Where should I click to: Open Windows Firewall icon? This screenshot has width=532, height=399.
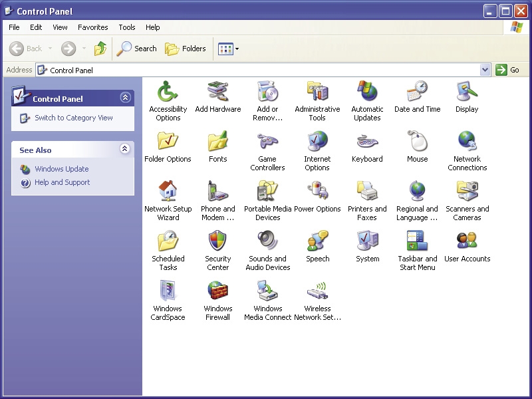[x=218, y=291]
